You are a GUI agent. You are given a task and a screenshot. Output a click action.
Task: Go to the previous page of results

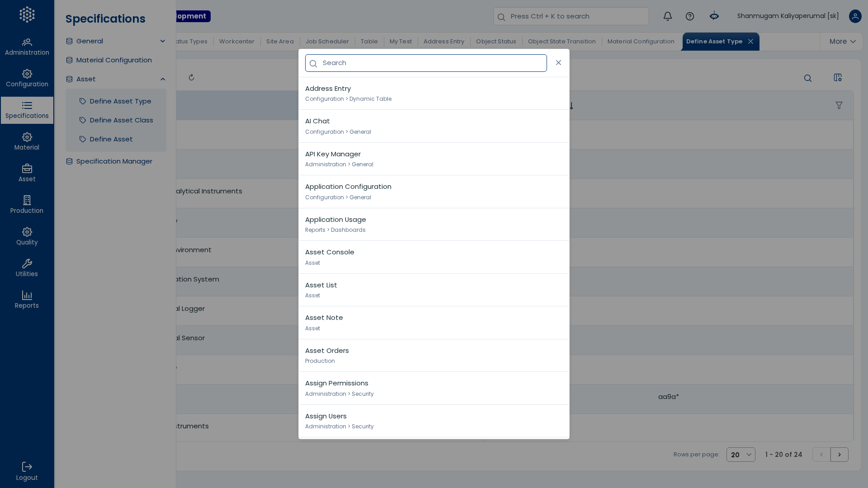821,455
